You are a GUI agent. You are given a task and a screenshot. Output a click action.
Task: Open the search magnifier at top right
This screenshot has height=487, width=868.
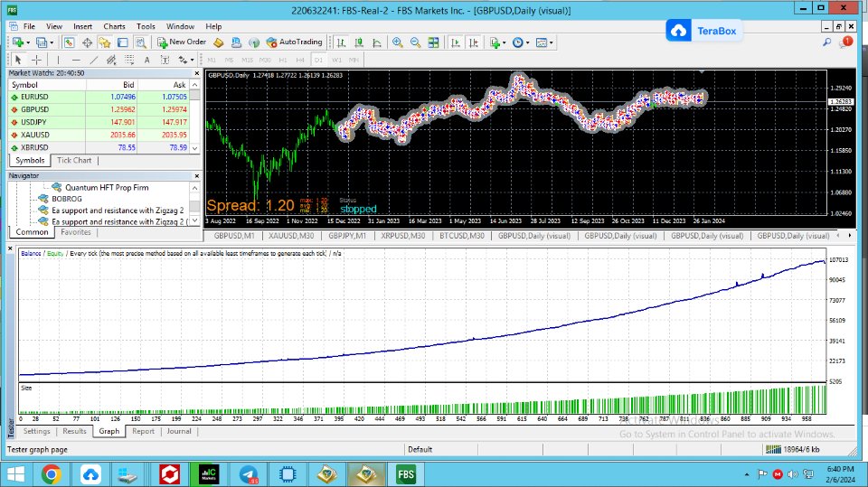coord(827,42)
